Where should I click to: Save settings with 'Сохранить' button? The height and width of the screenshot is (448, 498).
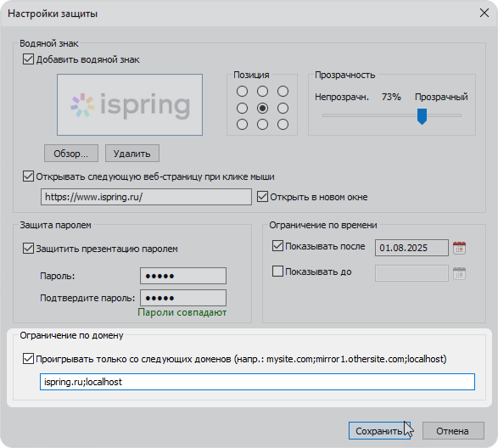(379, 431)
